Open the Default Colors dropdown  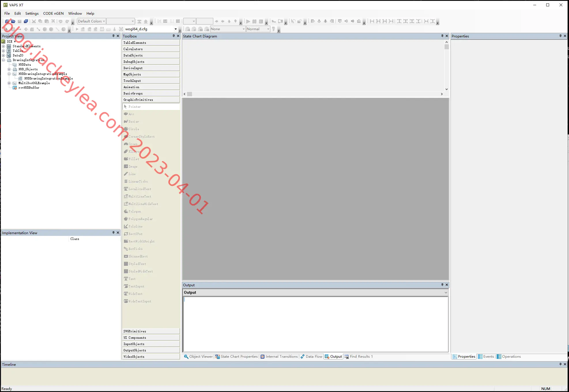click(x=91, y=21)
